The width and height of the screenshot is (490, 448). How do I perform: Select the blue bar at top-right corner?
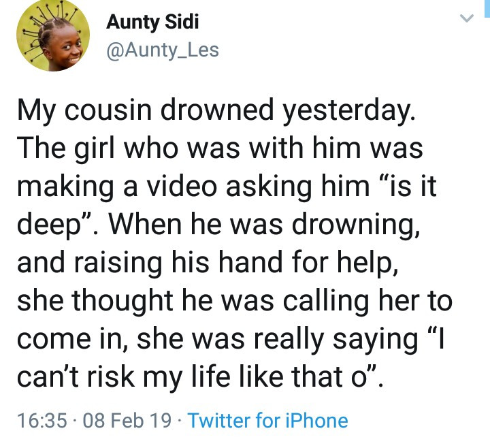487,8
